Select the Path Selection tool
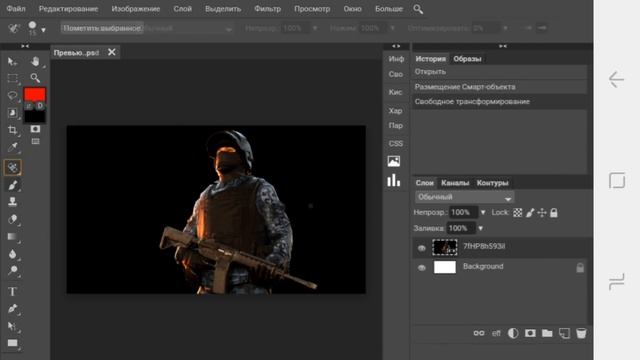The height and width of the screenshot is (360, 640). pos(12,326)
